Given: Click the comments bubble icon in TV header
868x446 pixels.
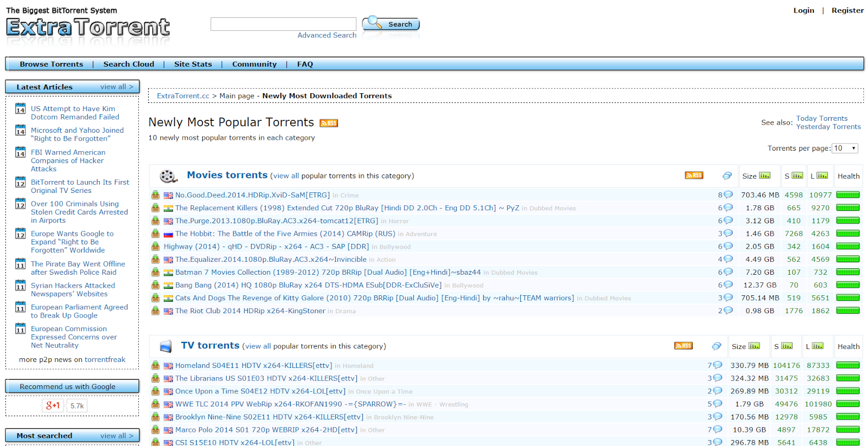Looking at the screenshot, I should (x=717, y=346).
